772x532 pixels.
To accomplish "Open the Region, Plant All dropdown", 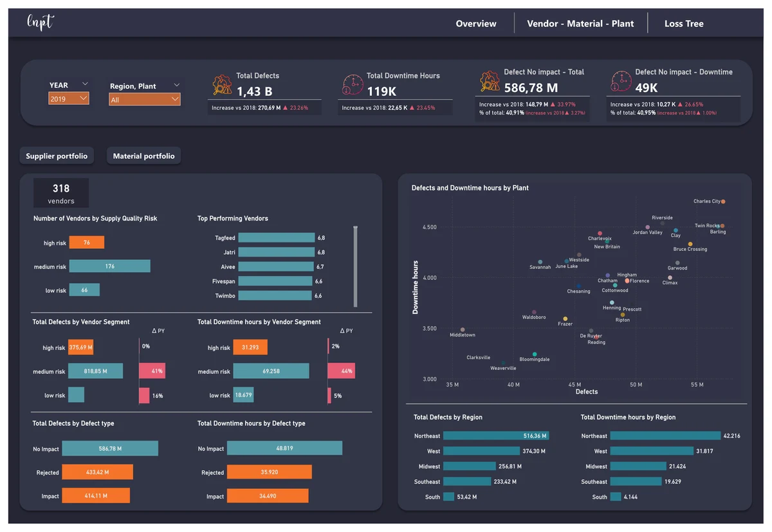I will [x=145, y=100].
